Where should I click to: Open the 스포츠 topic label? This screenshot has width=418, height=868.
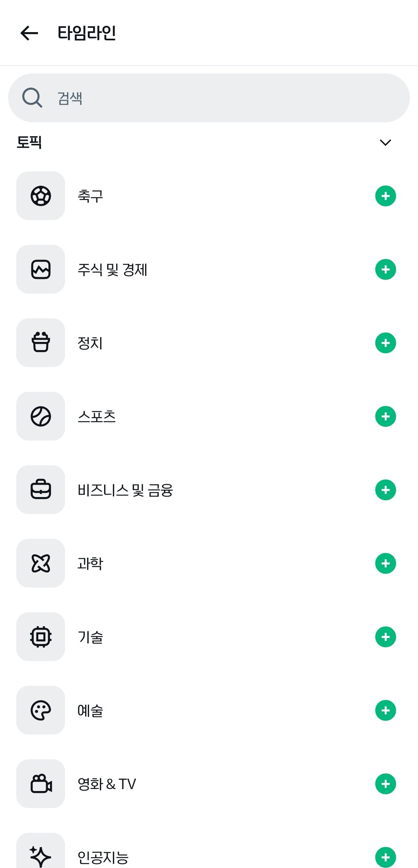(97, 417)
